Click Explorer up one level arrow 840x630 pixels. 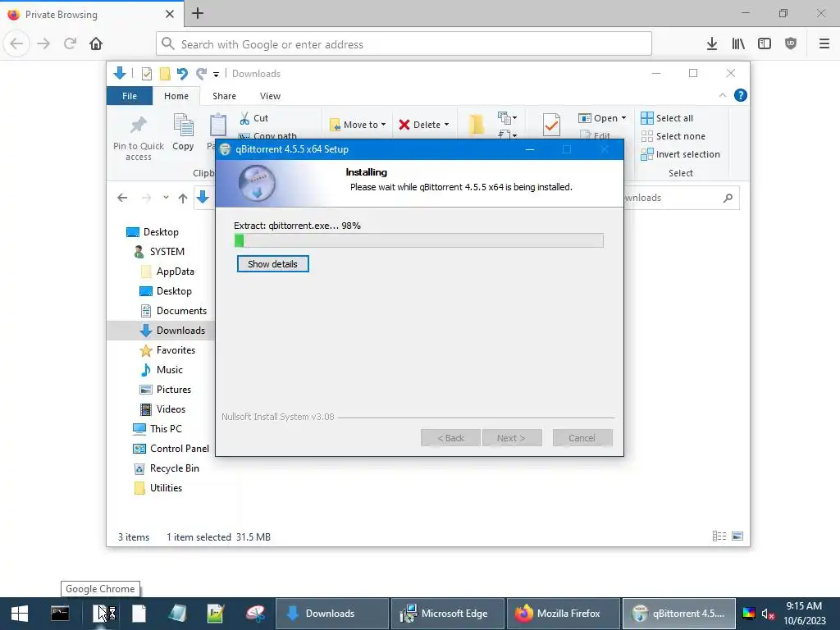[183, 198]
